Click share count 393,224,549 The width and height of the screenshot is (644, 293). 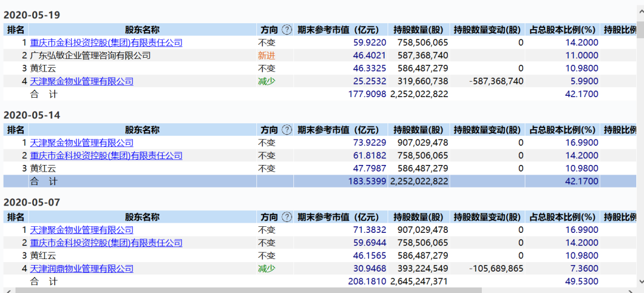423,269
